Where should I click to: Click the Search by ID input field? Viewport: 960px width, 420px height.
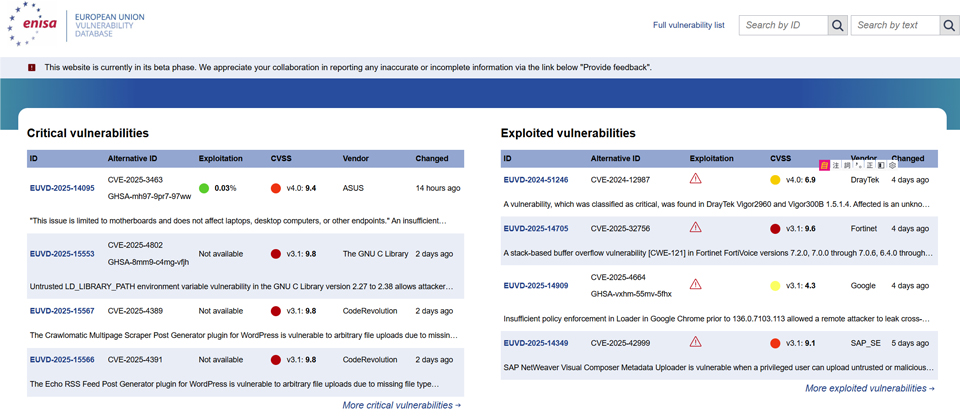point(784,25)
